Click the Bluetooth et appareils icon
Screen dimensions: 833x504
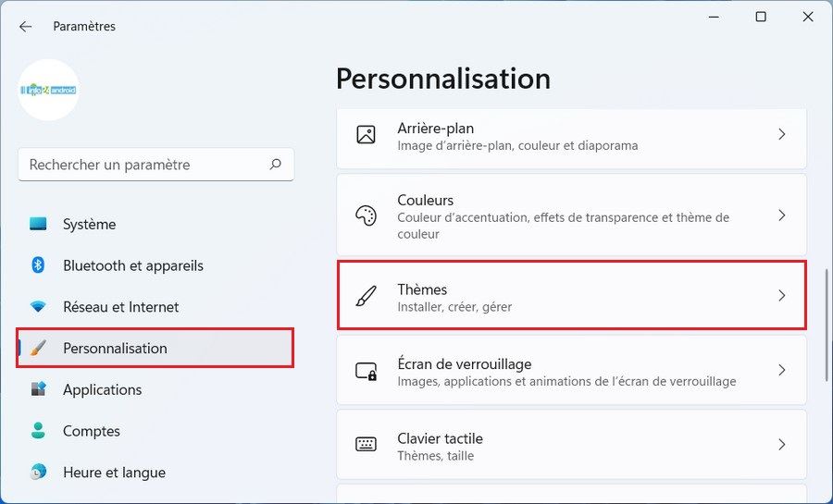[38, 265]
